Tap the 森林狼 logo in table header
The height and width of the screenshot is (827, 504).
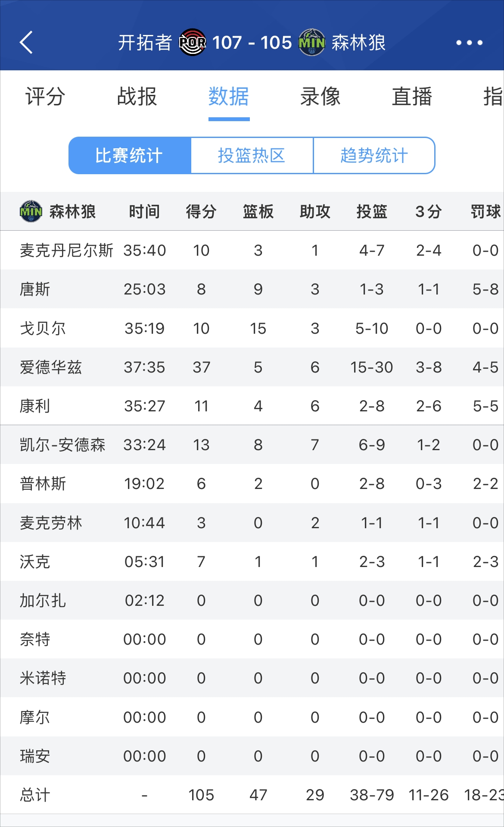point(31,211)
